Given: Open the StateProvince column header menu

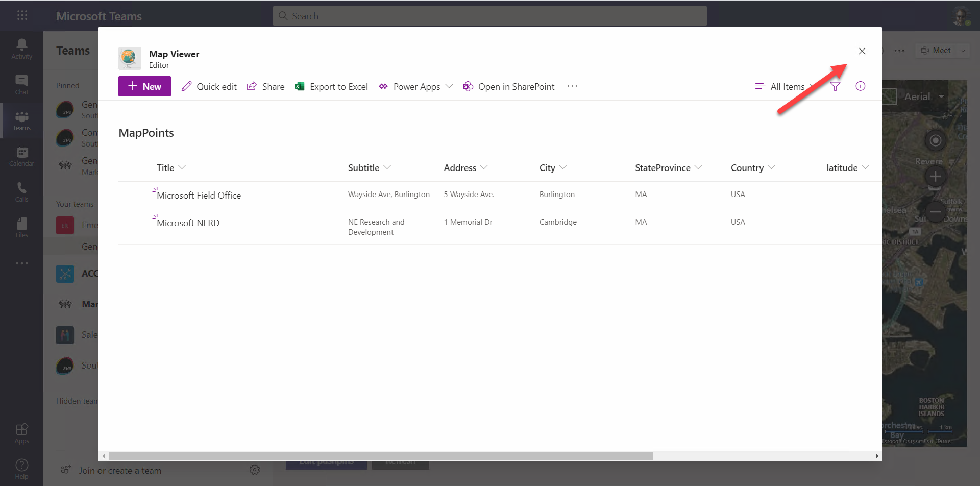Looking at the screenshot, I should 668,167.
